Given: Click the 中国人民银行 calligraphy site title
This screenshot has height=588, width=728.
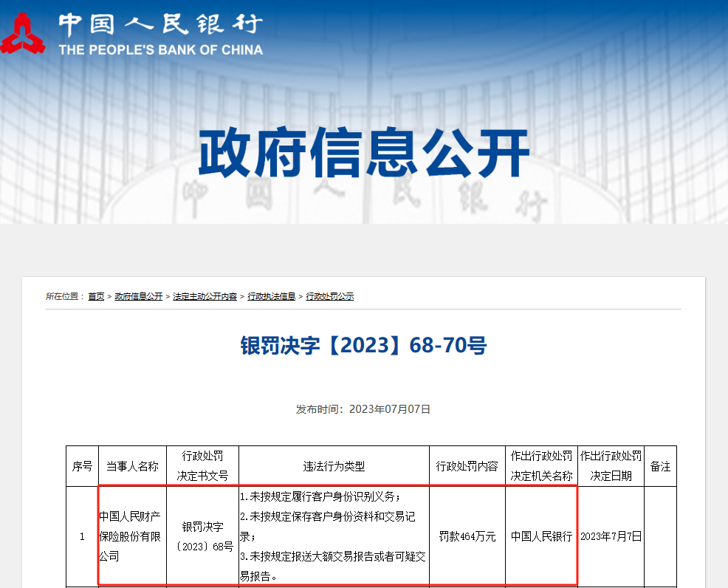Looking at the screenshot, I should coord(161,24).
